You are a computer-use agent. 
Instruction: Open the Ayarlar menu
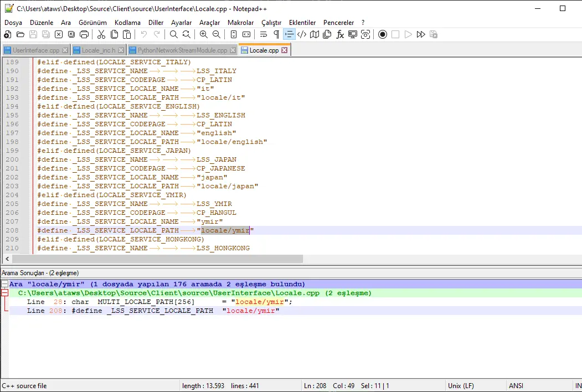[182, 23]
